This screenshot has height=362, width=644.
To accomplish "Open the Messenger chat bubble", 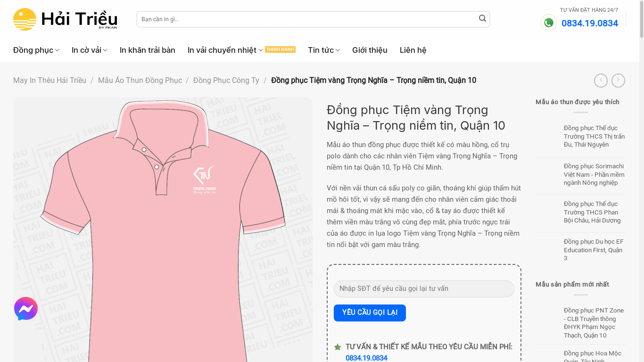I will [26, 309].
